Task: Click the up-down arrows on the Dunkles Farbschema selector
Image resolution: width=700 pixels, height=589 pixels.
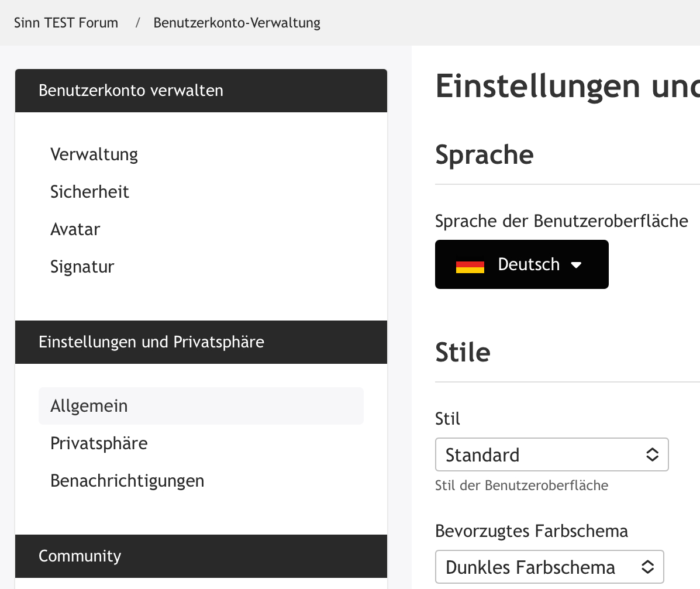Action: pos(647,567)
